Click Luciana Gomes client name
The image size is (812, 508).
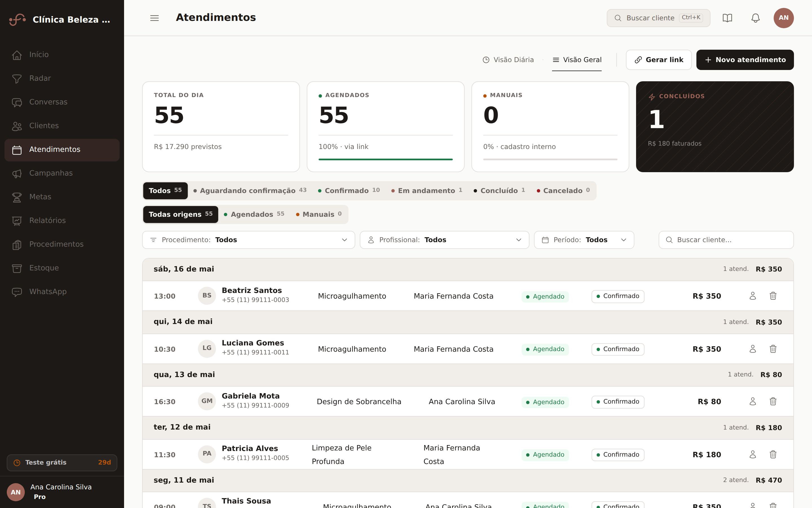click(x=253, y=343)
